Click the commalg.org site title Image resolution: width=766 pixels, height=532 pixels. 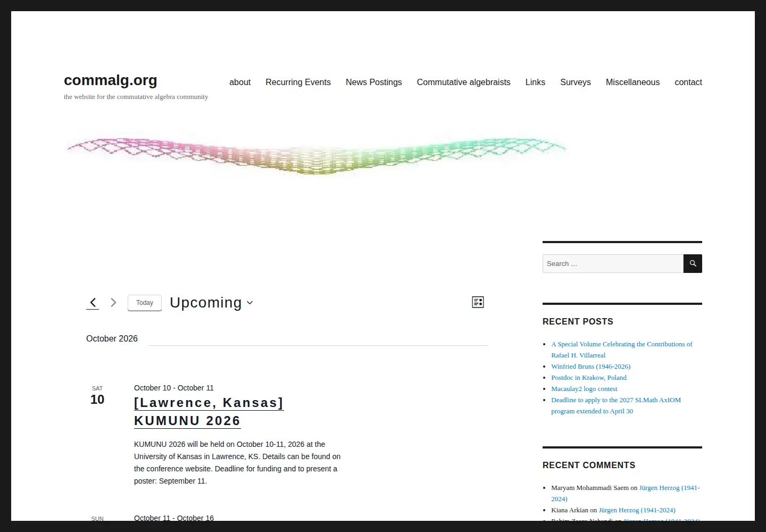click(111, 80)
